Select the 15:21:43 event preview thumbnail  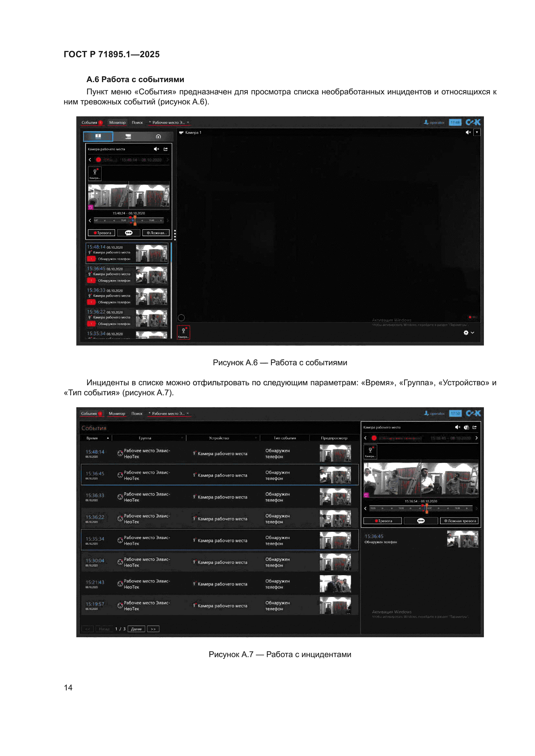(x=335, y=584)
